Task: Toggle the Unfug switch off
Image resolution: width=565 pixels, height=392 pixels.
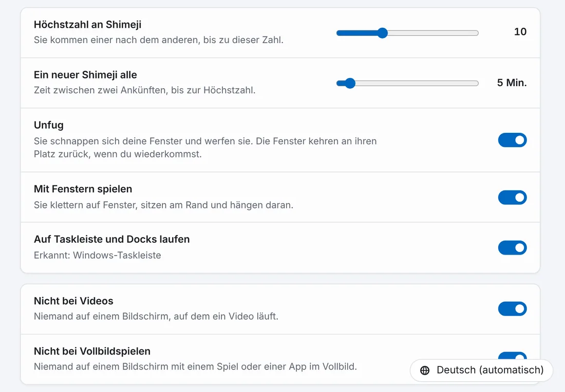Action: (512, 140)
